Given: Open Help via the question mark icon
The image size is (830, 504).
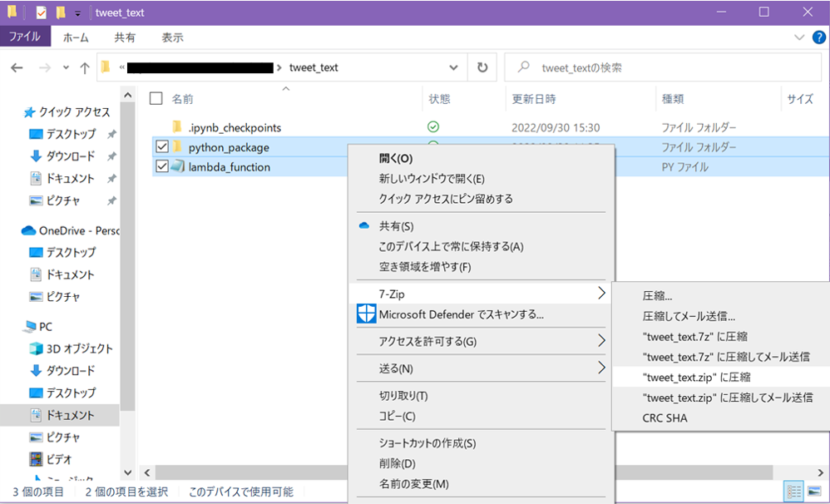Looking at the screenshot, I should [819, 37].
